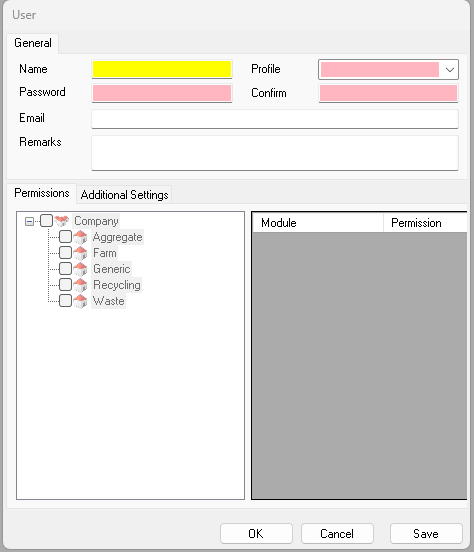Click the General tab
Screen dimensions: 474x552
[33, 43]
